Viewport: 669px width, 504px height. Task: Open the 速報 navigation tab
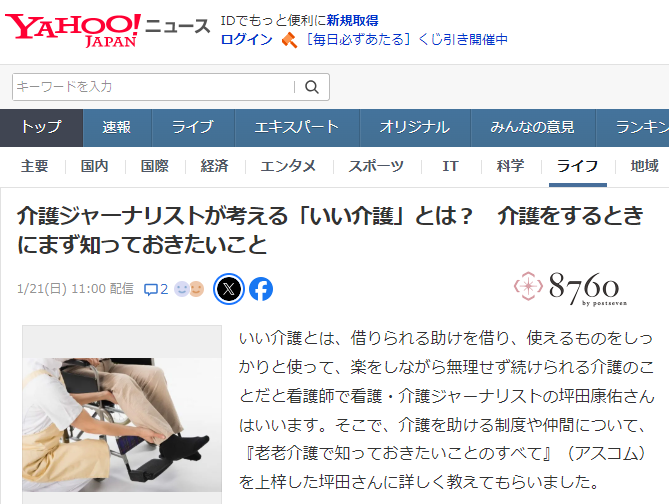coord(117,128)
